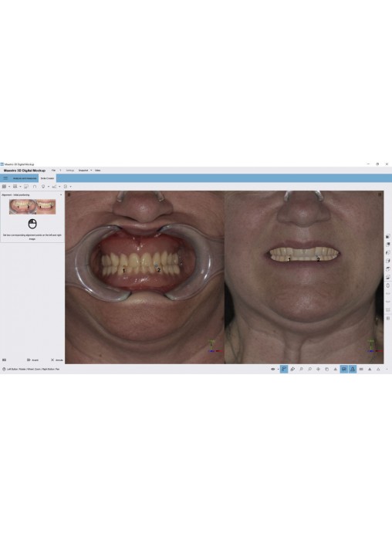
Task: Collapse the Alignment initial positioning panel
Action: (x=61, y=195)
